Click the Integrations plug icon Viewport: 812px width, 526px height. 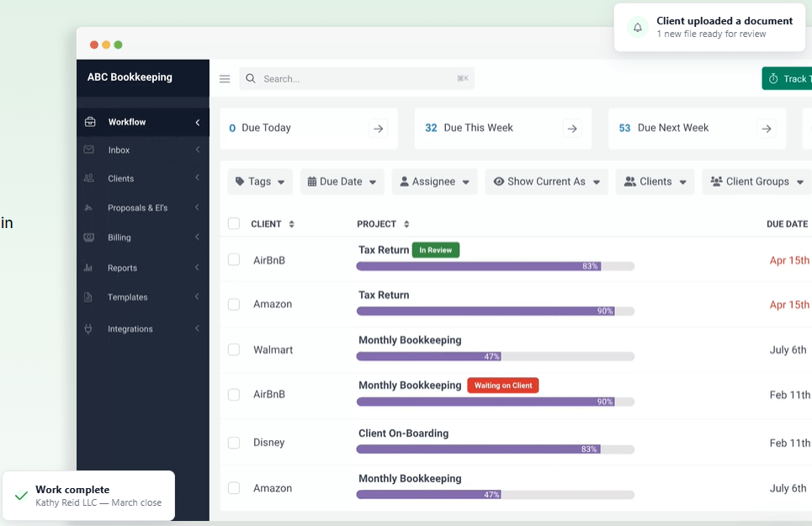(88, 329)
